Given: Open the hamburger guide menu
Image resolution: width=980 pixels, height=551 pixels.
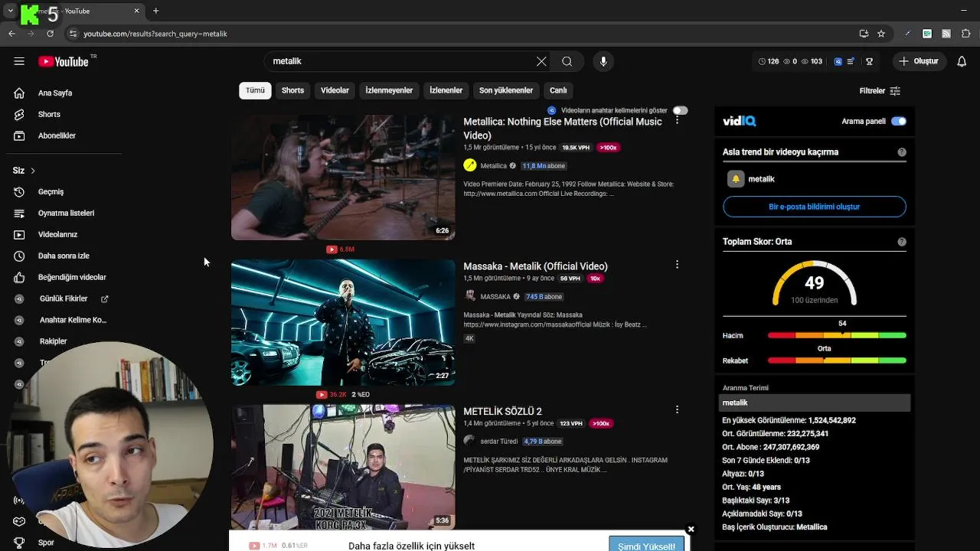Looking at the screenshot, I should click(19, 61).
